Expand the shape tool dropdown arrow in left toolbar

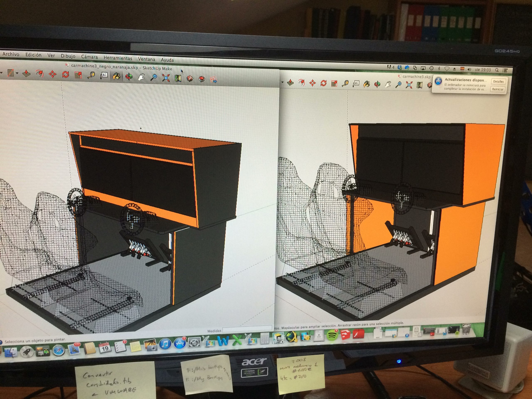click(x=17, y=73)
